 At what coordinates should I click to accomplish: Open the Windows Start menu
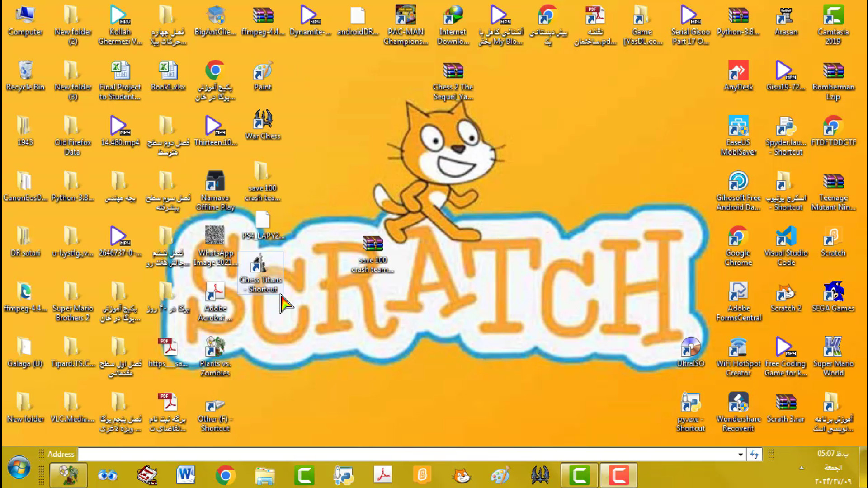19,468
